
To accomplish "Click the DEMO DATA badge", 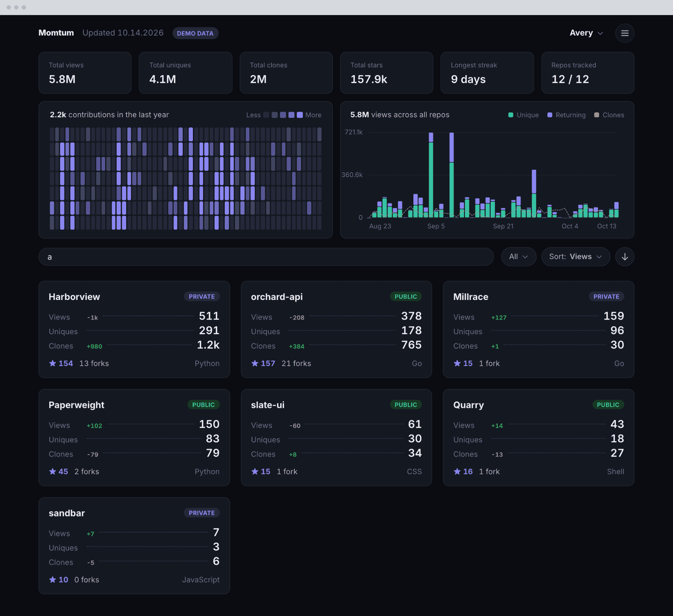I will tap(195, 33).
